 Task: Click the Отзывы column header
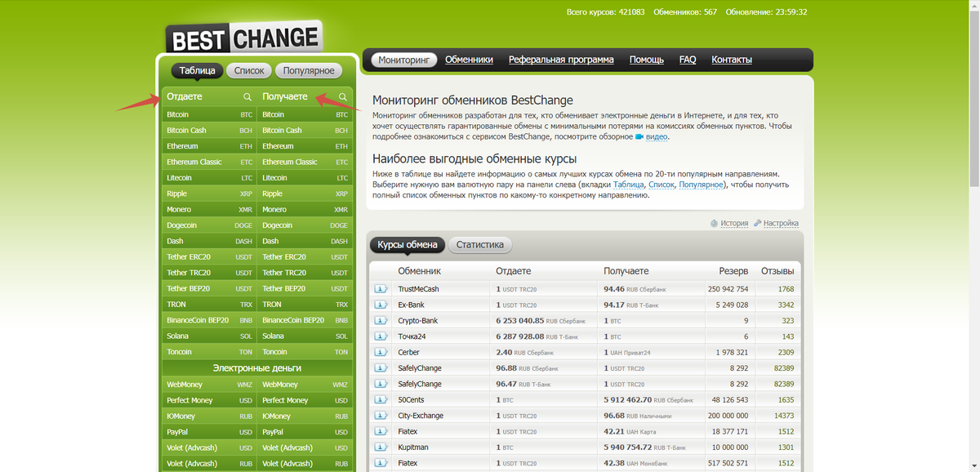tap(777, 271)
